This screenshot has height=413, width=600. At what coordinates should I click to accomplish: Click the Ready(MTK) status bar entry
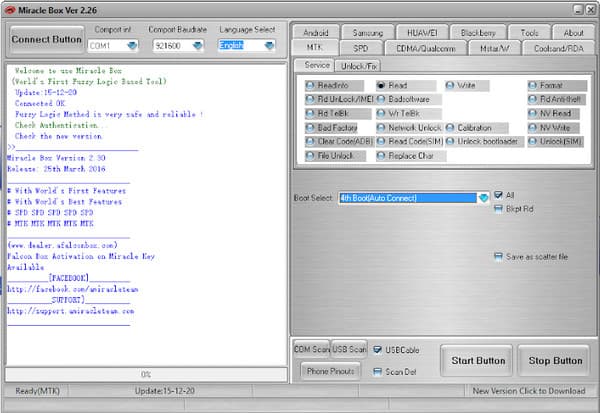click(x=38, y=391)
